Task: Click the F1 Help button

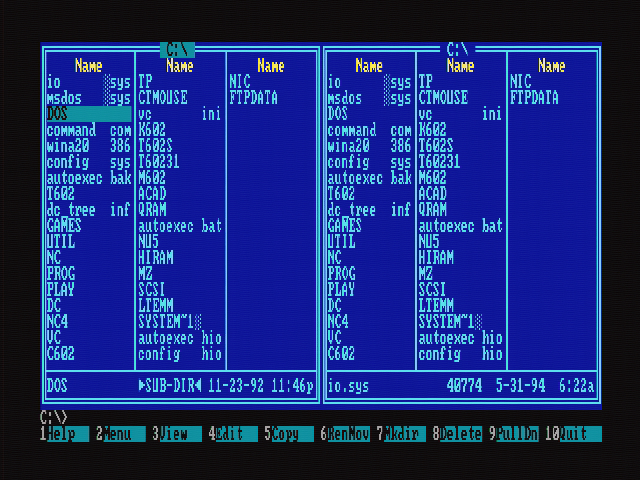Action: [x=62, y=434]
